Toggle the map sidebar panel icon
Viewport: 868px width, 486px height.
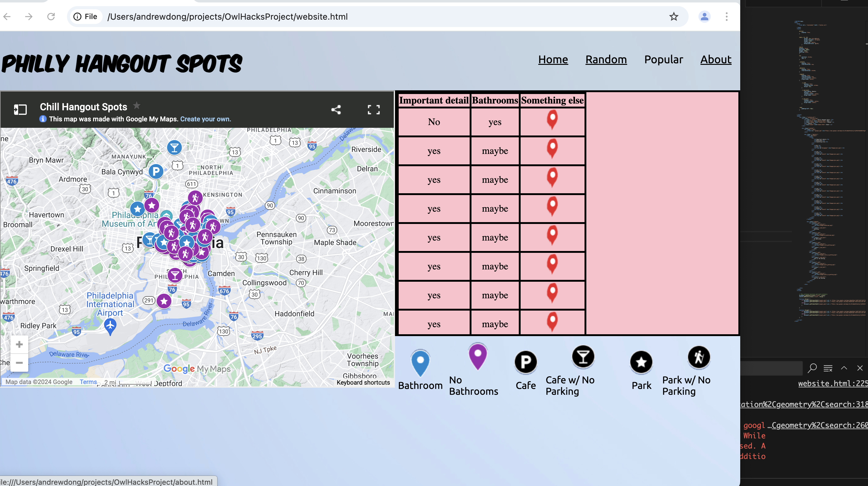point(20,110)
